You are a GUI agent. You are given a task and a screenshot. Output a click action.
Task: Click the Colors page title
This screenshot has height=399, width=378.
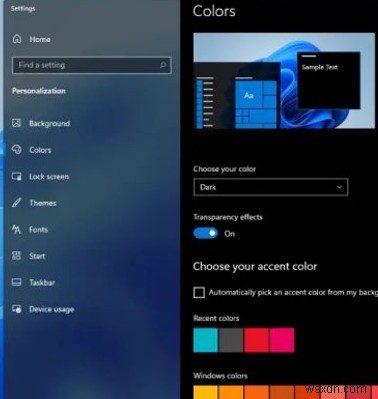(214, 11)
